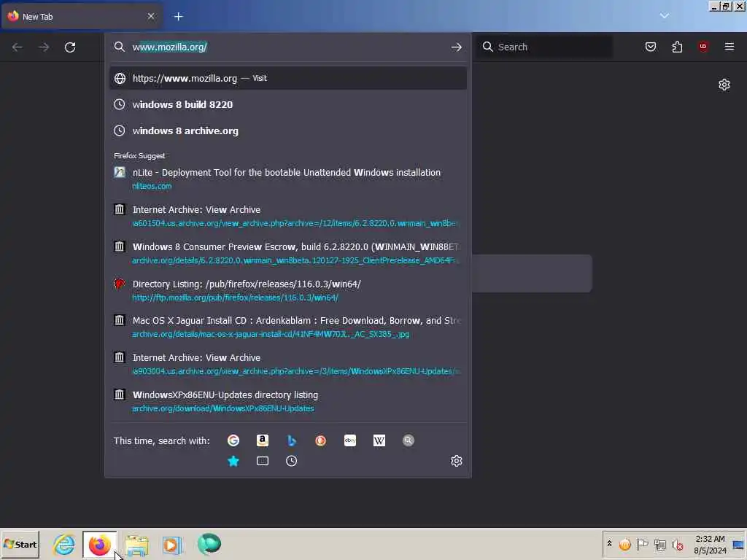Click the Search box in toolbar
The height and width of the screenshot is (560, 747).
(546, 47)
